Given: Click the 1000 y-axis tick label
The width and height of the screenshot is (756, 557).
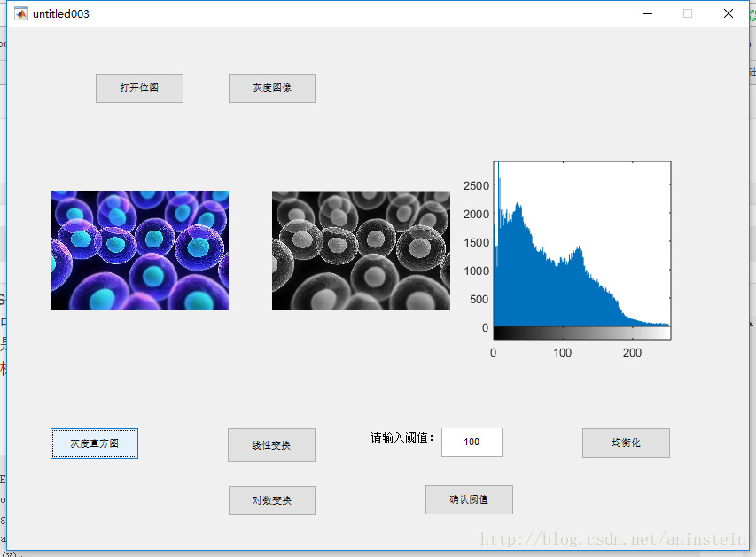Looking at the screenshot, I should (x=476, y=271).
